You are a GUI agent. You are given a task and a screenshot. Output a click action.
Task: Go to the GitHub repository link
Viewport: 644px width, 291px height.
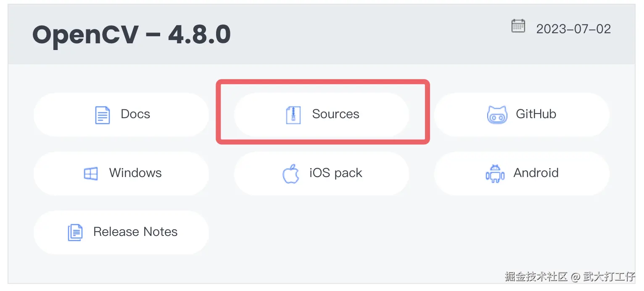(522, 114)
